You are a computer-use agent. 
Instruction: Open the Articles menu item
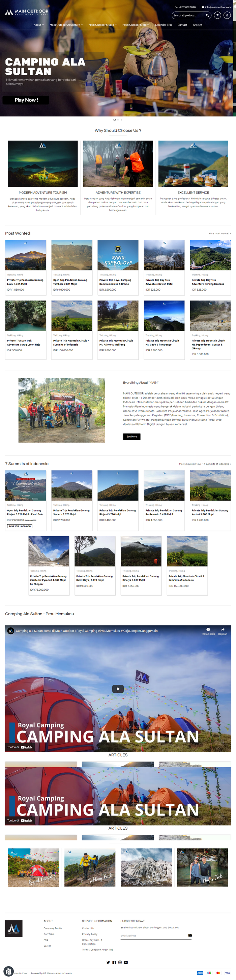tap(198, 25)
